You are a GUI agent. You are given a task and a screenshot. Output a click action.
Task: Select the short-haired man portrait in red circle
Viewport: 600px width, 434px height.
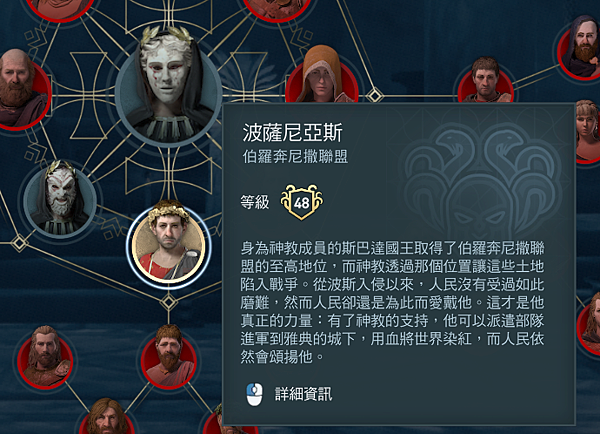pyautogui.click(x=485, y=81)
